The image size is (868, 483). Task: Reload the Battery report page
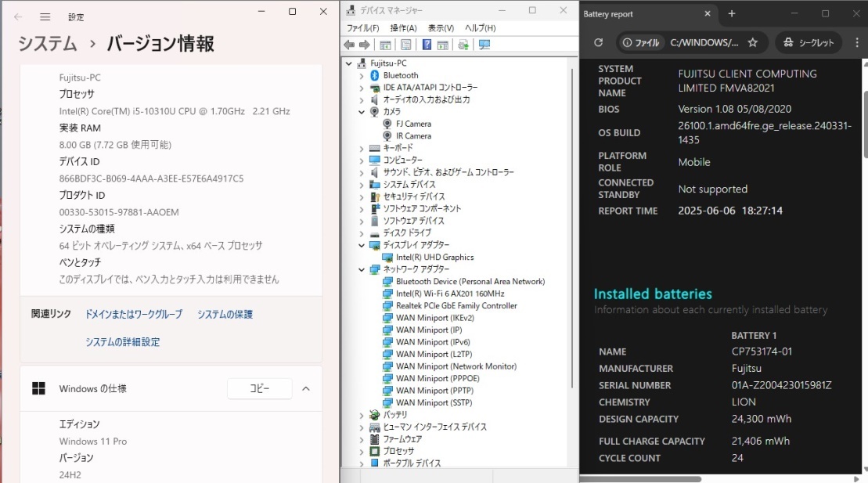coord(599,42)
